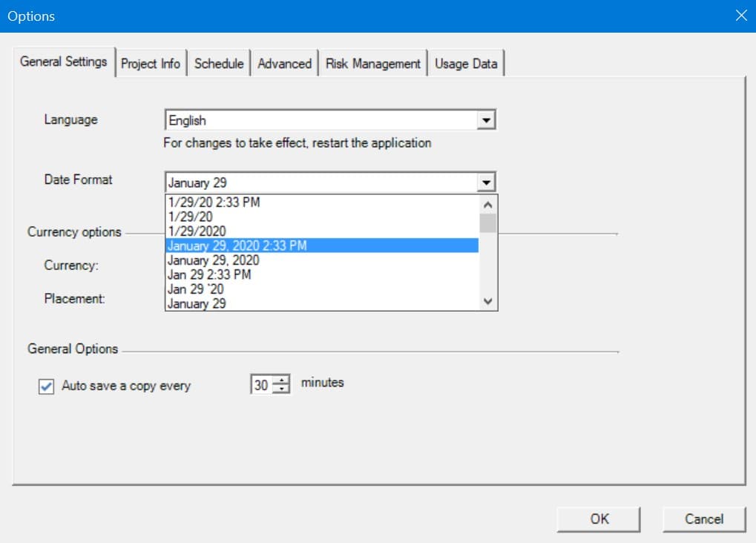The height and width of the screenshot is (543, 756).
Task: Switch to the Advanced tab
Action: 285,63
